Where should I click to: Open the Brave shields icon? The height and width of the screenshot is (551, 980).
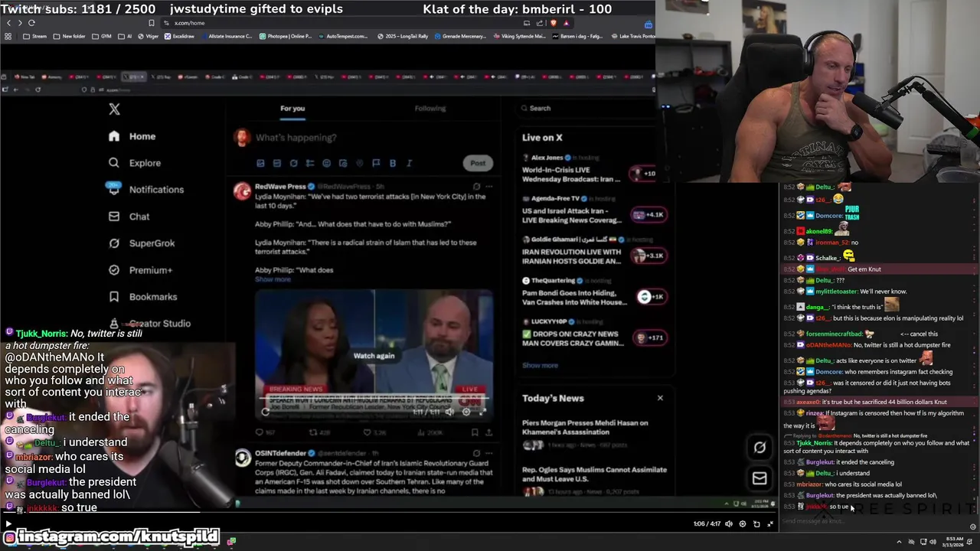click(x=554, y=23)
